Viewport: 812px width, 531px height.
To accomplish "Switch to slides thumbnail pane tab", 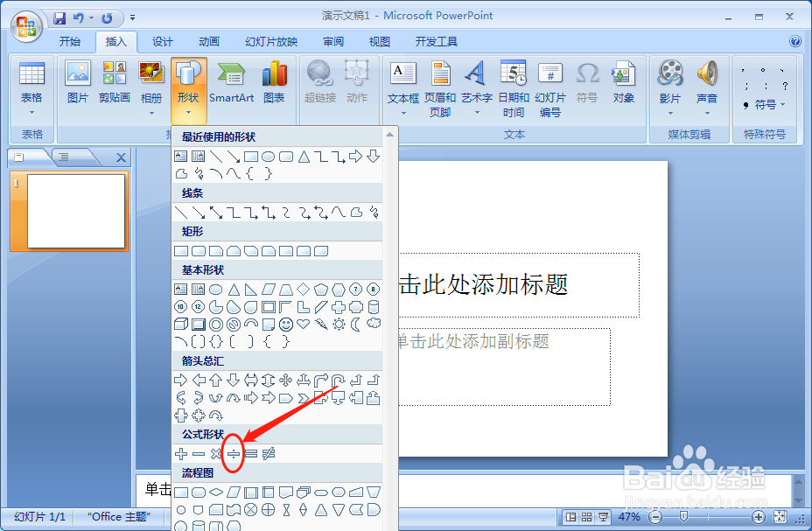I will coord(21,157).
